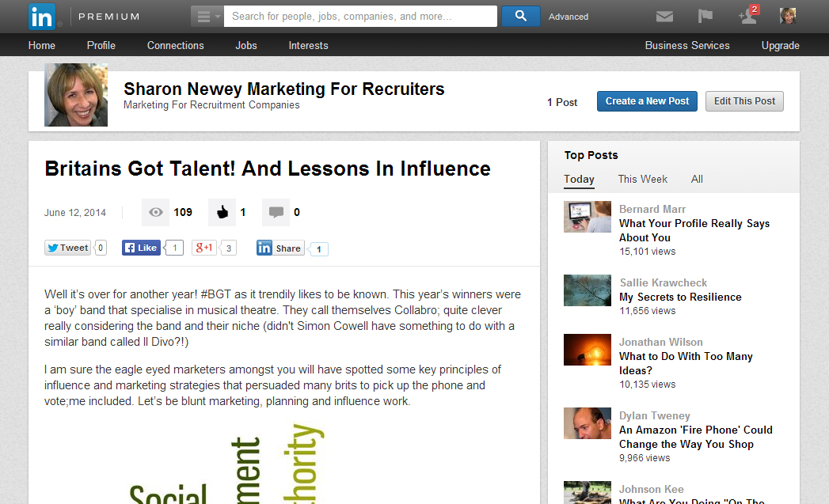Expand the search category dropdown
This screenshot has width=829, height=504.
207,17
